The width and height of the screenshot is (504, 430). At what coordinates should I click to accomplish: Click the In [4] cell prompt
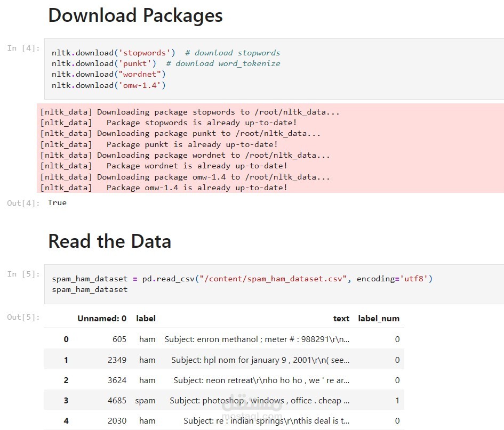[23, 48]
